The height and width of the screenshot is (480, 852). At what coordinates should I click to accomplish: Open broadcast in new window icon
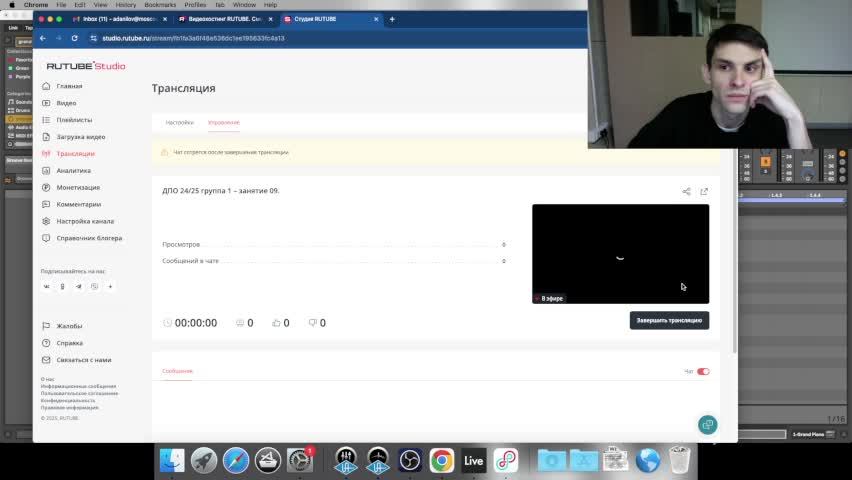tap(704, 191)
